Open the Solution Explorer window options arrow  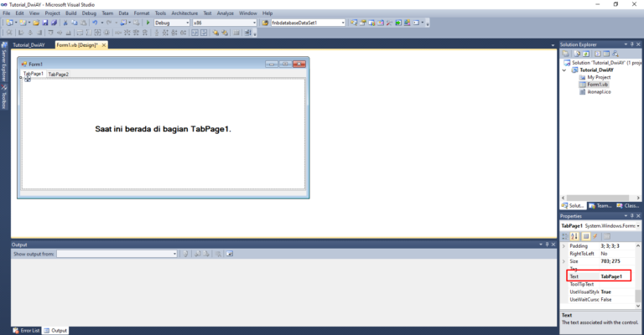click(x=626, y=44)
